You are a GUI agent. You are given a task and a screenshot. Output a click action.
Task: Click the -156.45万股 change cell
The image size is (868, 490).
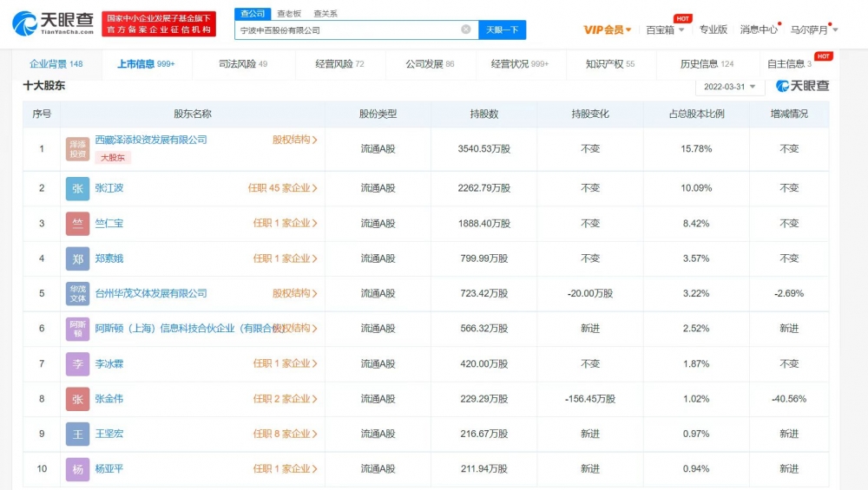coord(590,399)
